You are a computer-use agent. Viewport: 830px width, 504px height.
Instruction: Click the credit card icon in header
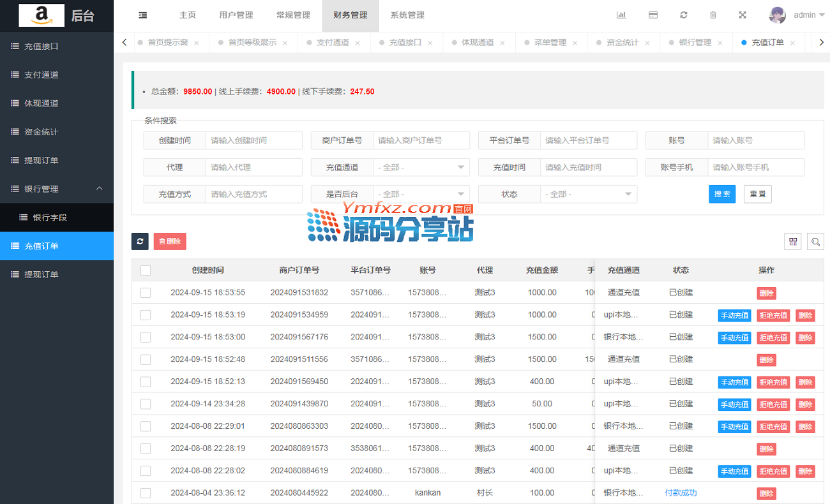coord(653,15)
